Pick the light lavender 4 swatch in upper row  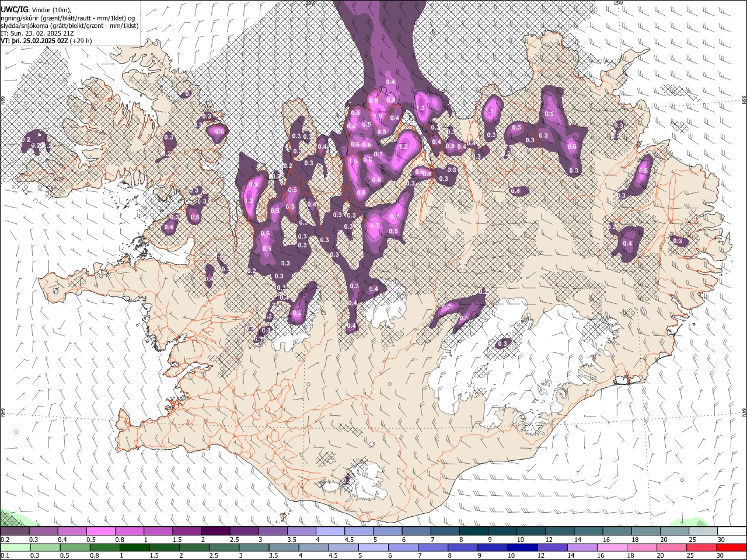tap(330, 531)
